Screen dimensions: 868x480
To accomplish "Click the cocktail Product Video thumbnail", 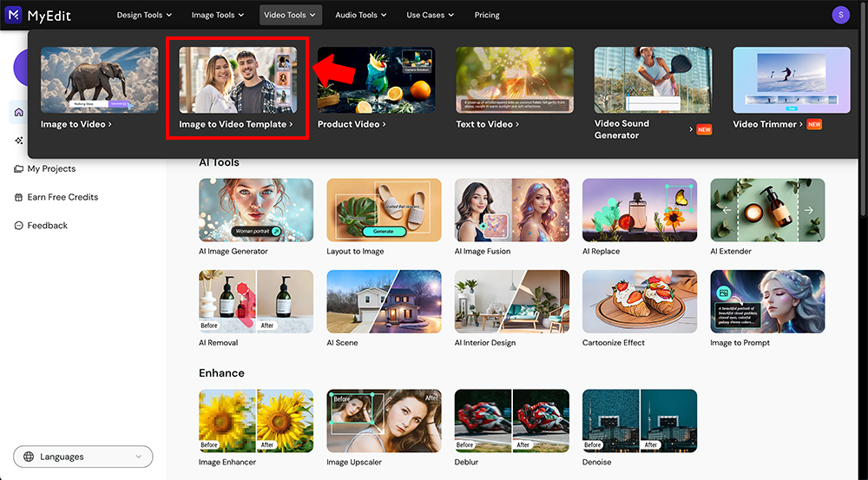I will (x=377, y=80).
